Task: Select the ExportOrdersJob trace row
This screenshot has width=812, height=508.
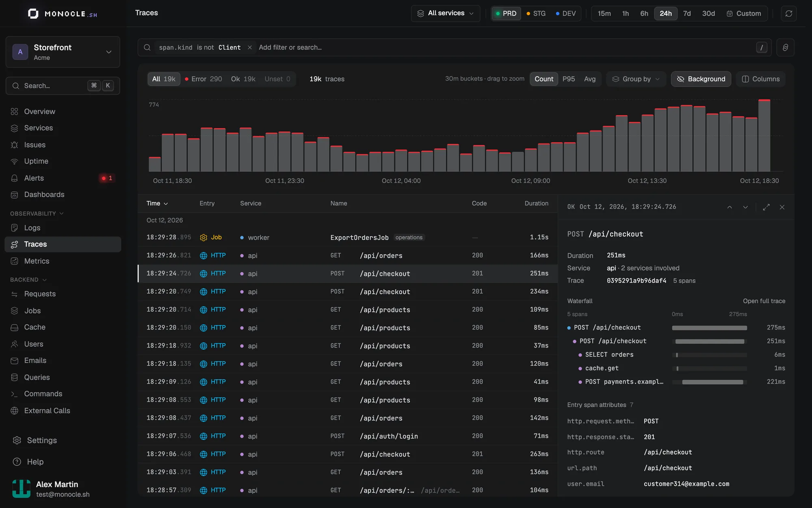Action: click(348, 237)
